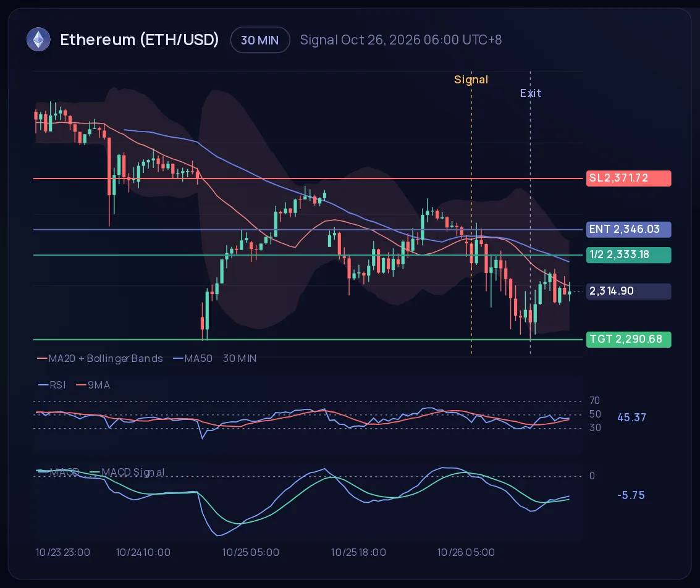The width and height of the screenshot is (700, 588).
Task: Click the RSI 50 axis label
Action: (x=594, y=414)
